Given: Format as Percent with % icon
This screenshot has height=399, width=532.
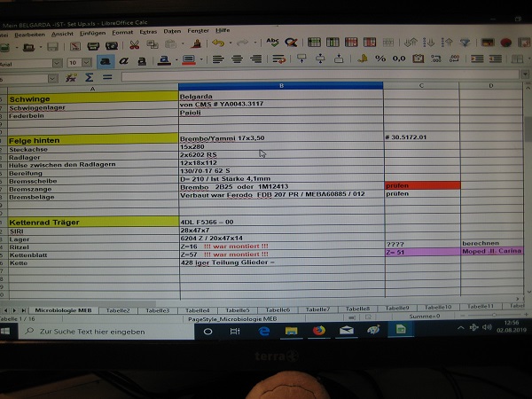Looking at the screenshot, I should point(380,59).
